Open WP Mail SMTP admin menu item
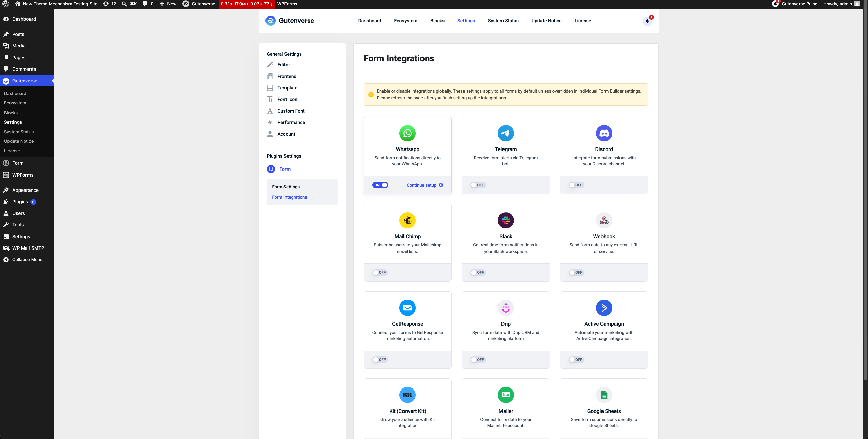The height and width of the screenshot is (439, 868). pos(27,248)
